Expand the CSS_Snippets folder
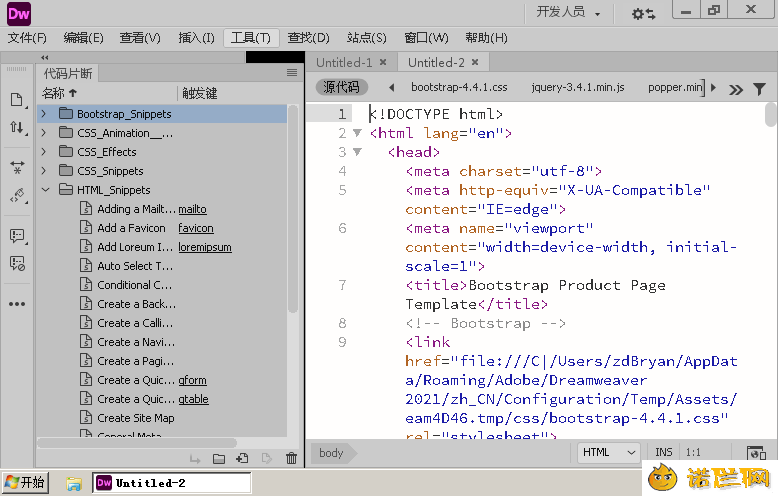The image size is (778, 496). 44,171
